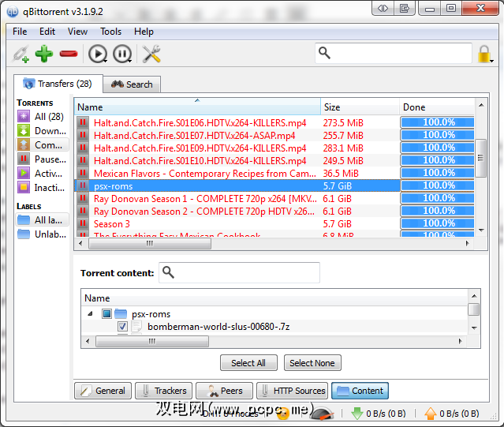Screen dimensions: 504x427
Task: Click the red minus delete torrent icon
Action: click(69, 54)
